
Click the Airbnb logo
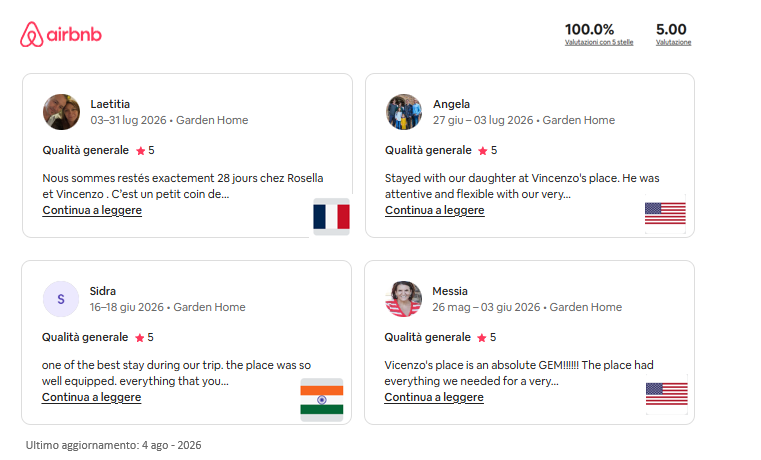click(x=61, y=34)
